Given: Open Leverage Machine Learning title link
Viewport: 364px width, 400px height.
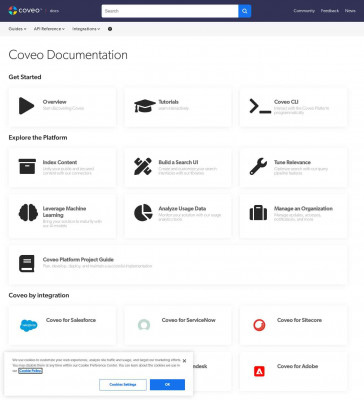Looking at the screenshot, I should click(x=64, y=212).
